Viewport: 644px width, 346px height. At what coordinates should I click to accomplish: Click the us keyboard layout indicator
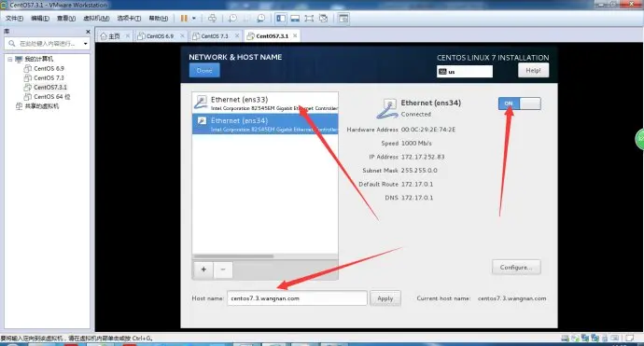point(465,72)
